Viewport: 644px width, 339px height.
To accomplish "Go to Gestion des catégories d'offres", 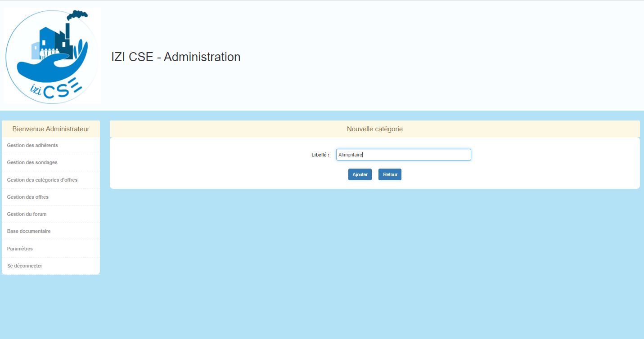I will pos(42,180).
